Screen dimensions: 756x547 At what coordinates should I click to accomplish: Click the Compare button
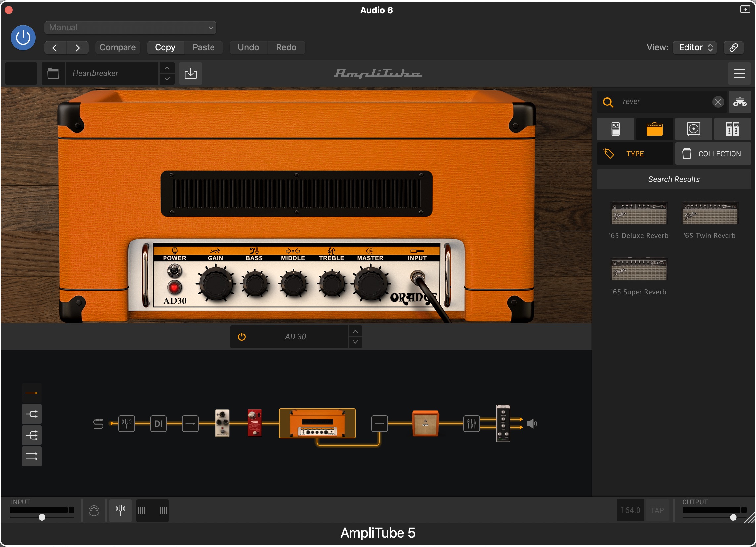(118, 47)
